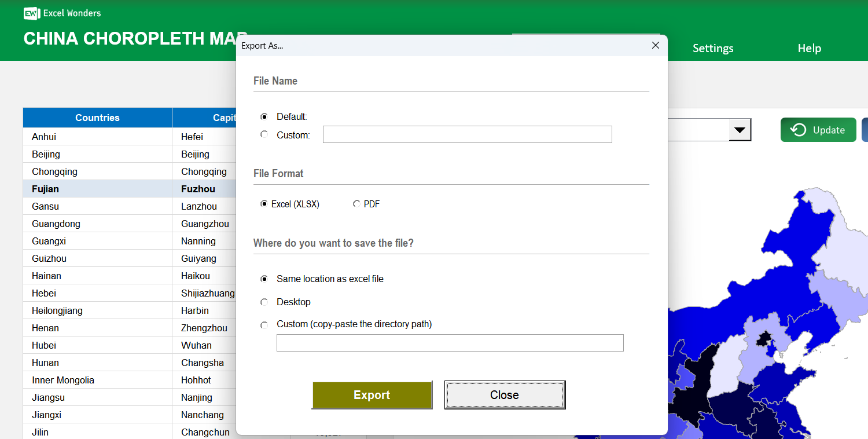Screen dimensions: 868x439
Task: Click the Excel Wonders logo icon
Action: point(31,13)
